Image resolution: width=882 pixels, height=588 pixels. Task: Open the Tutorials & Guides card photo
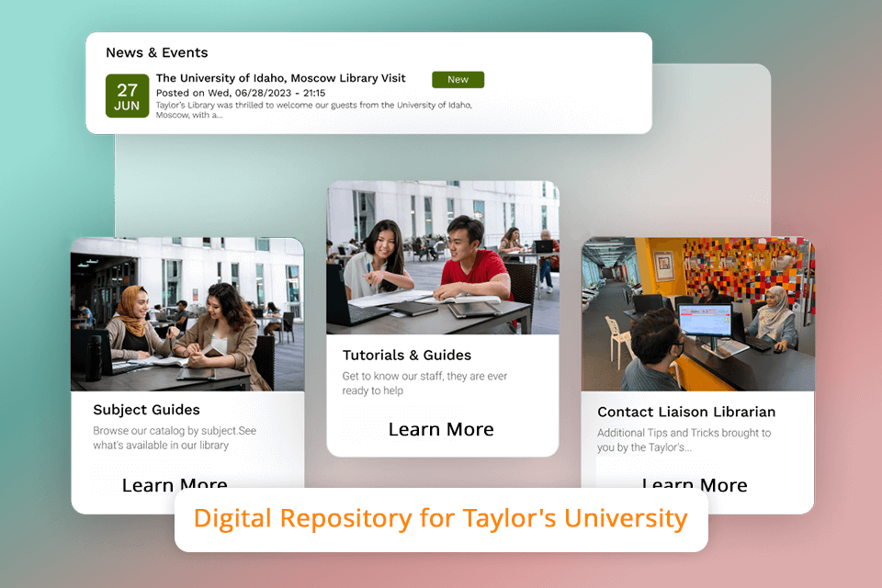pos(443,257)
